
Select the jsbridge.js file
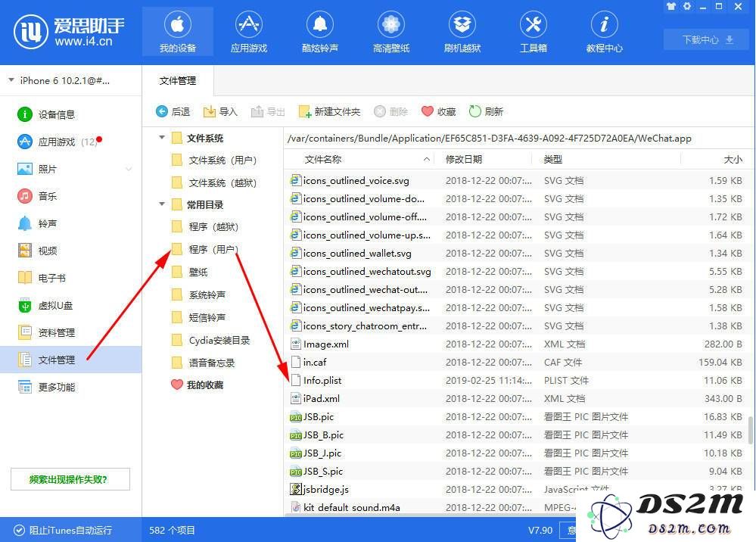coord(516,490)
